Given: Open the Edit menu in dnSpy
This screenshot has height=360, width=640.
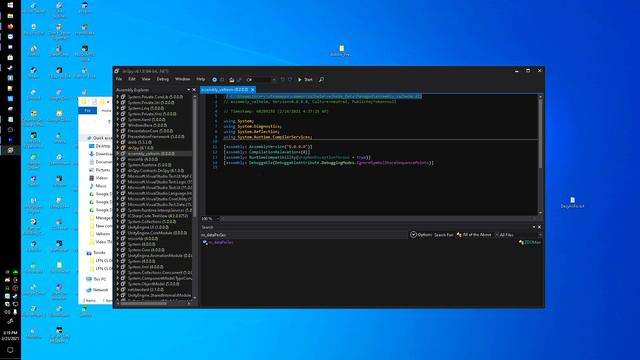Looking at the screenshot, I should [x=132, y=79].
